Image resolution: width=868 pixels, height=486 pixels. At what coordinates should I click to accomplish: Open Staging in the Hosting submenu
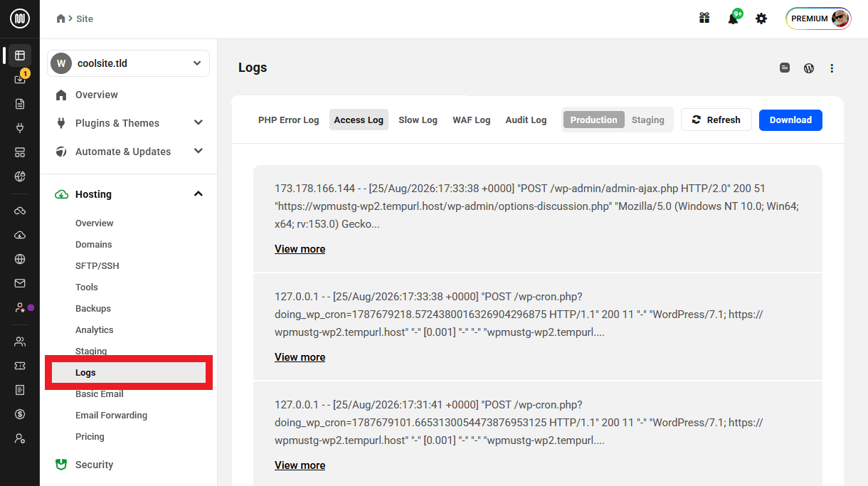[91, 351]
